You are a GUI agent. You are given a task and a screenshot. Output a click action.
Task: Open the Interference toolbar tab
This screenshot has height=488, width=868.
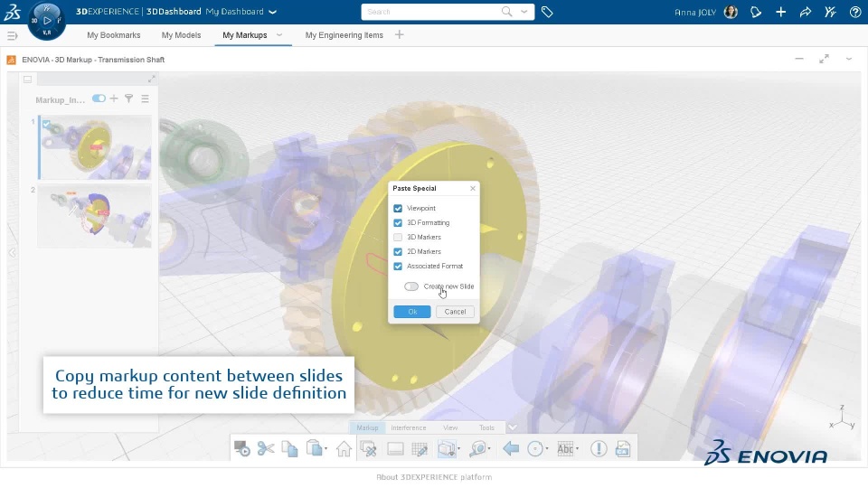coord(409,427)
